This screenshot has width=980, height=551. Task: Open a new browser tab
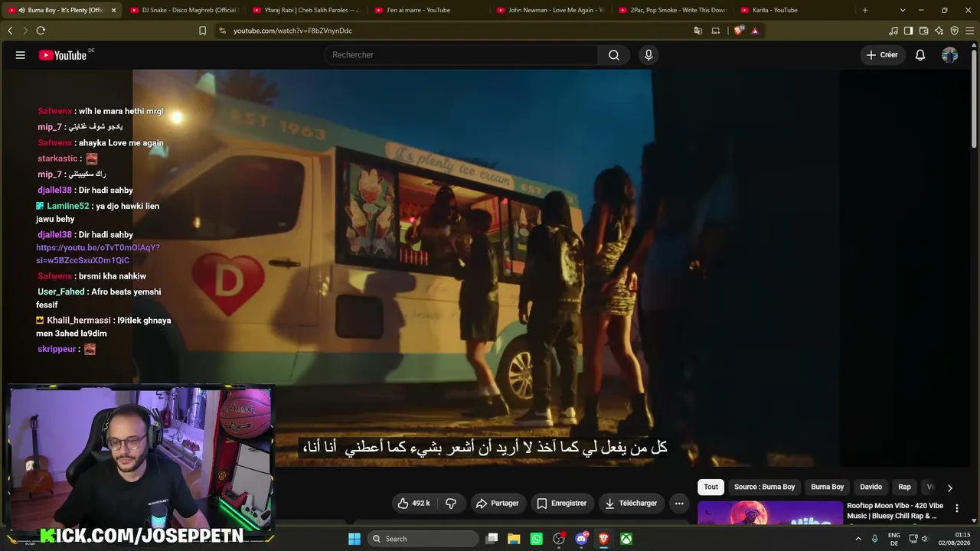point(865,10)
